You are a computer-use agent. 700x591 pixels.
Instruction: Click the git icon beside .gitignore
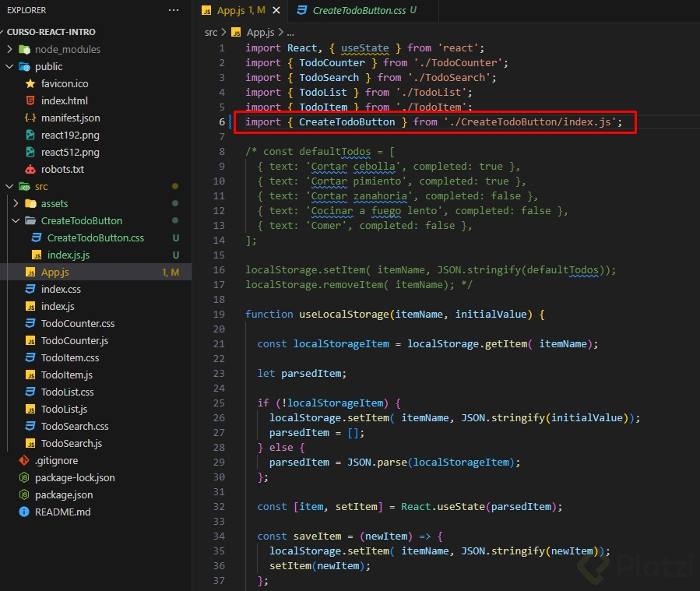(24, 460)
